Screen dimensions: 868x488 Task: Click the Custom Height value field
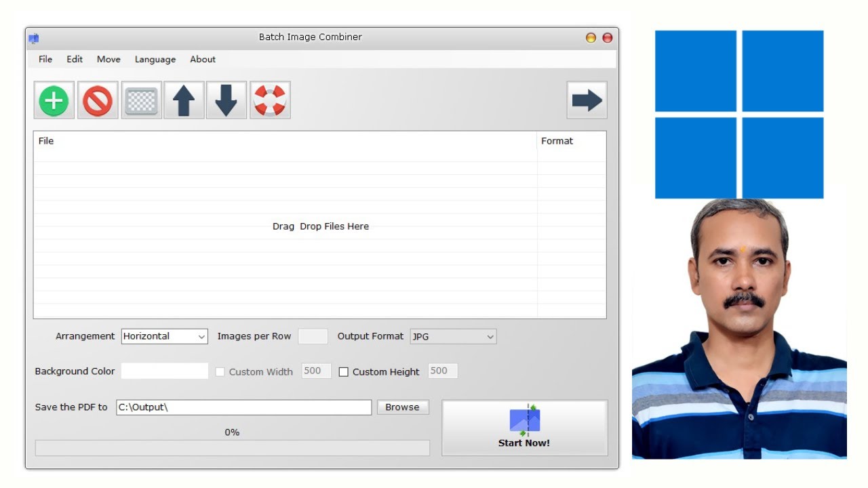(x=443, y=371)
